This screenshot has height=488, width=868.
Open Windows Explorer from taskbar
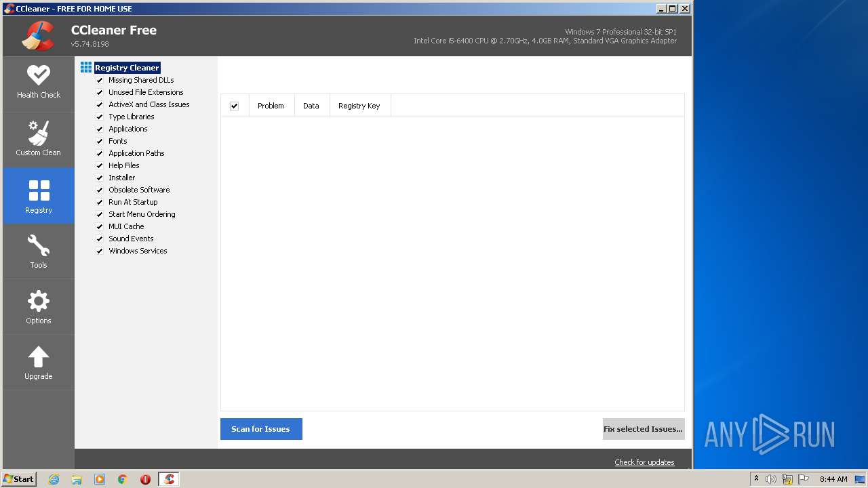[x=77, y=479]
